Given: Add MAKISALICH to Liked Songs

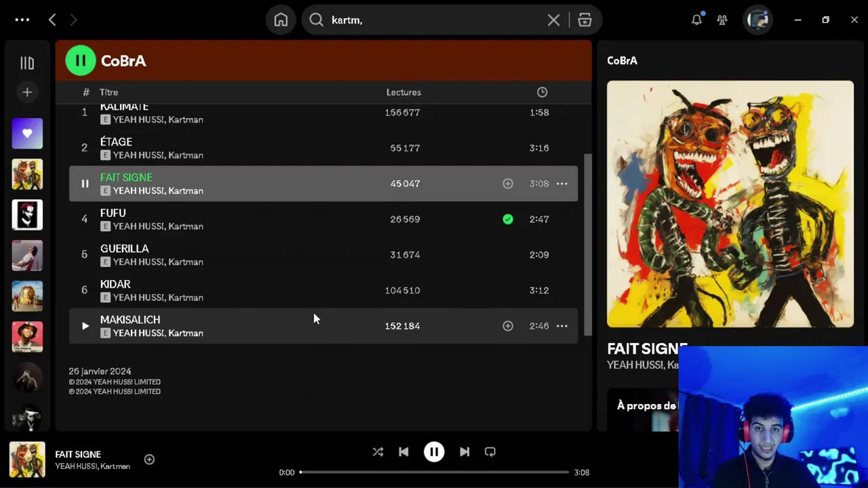Looking at the screenshot, I should 508,326.
